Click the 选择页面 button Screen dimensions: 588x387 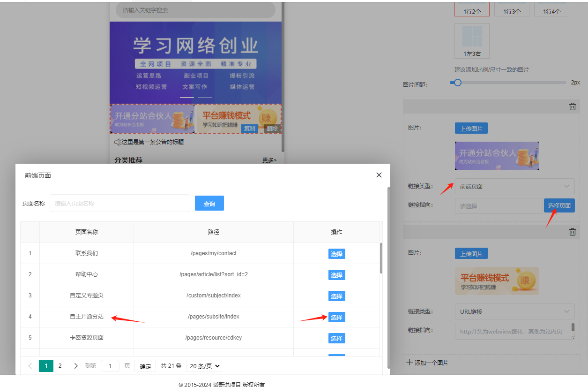click(x=559, y=205)
